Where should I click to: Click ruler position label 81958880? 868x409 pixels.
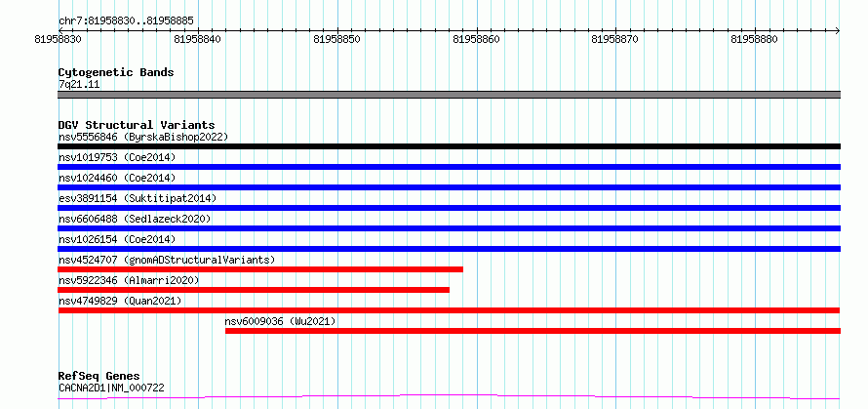[x=755, y=39]
